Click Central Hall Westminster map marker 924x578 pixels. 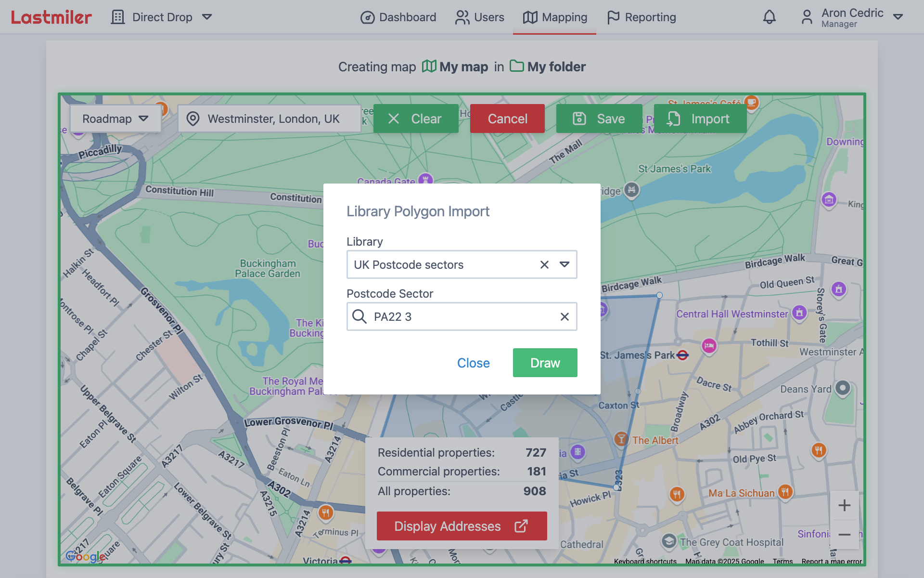coord(799,312)
